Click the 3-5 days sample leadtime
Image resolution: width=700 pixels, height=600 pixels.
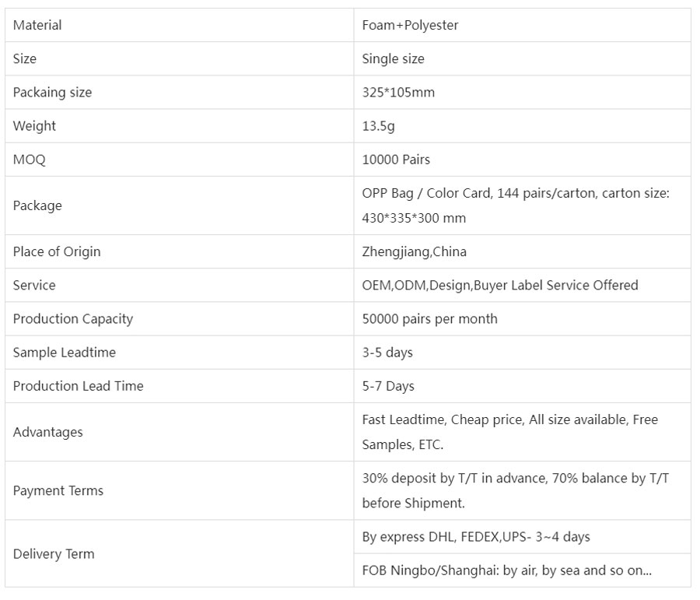(387, 352)
